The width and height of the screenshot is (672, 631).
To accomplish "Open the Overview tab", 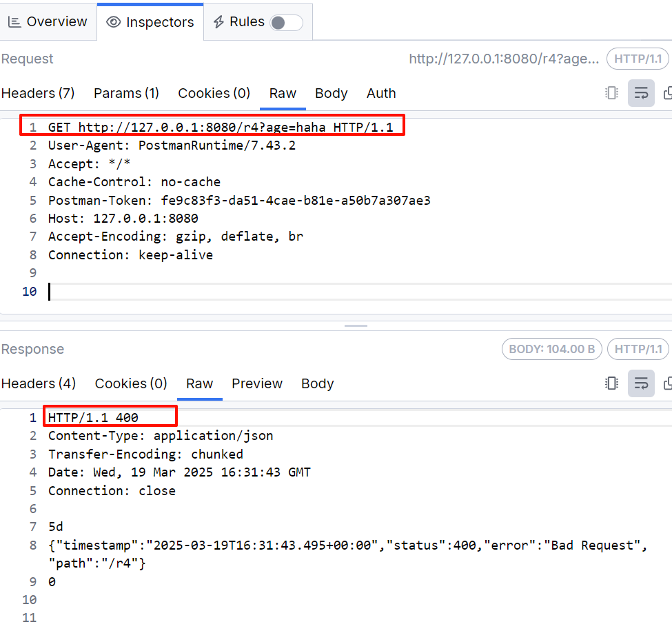I will click(48, 21).
